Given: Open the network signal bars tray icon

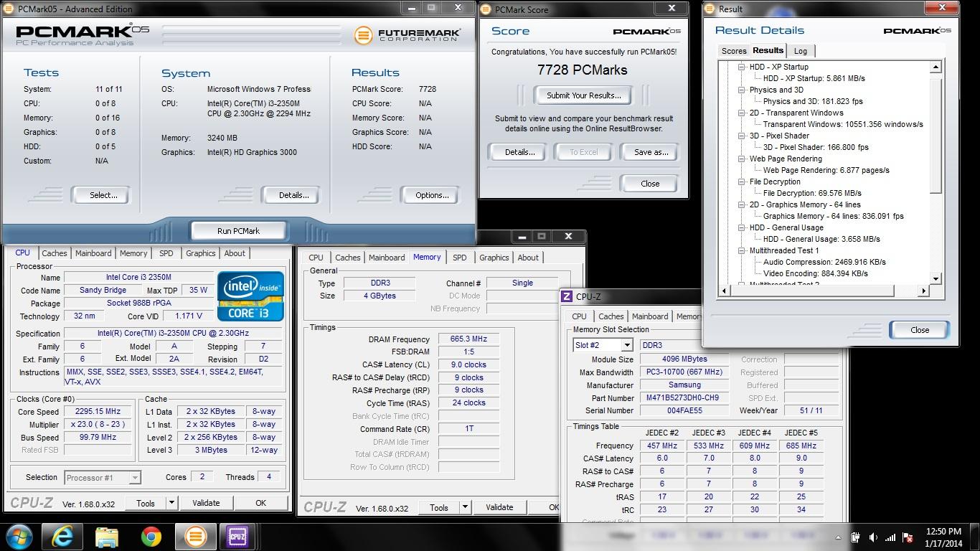Looking at the screenshot, I should pos(890,537).
